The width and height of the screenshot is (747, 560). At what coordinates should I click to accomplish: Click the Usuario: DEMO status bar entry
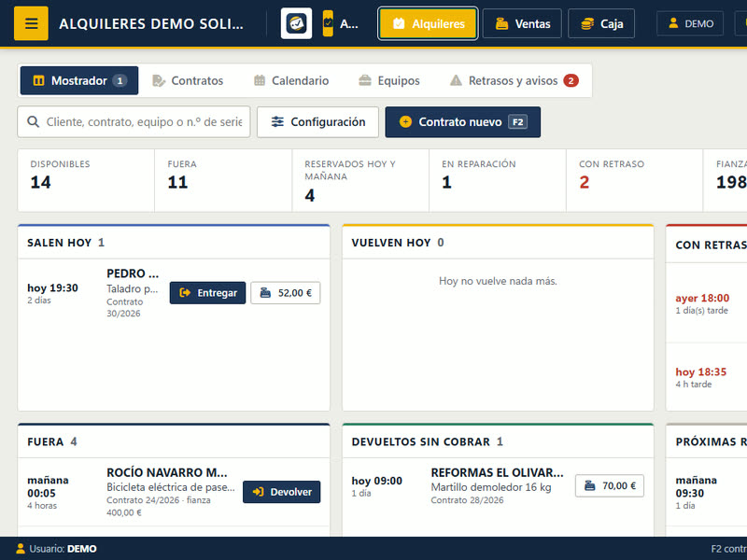pyautogui.click(x=56, y=549)
